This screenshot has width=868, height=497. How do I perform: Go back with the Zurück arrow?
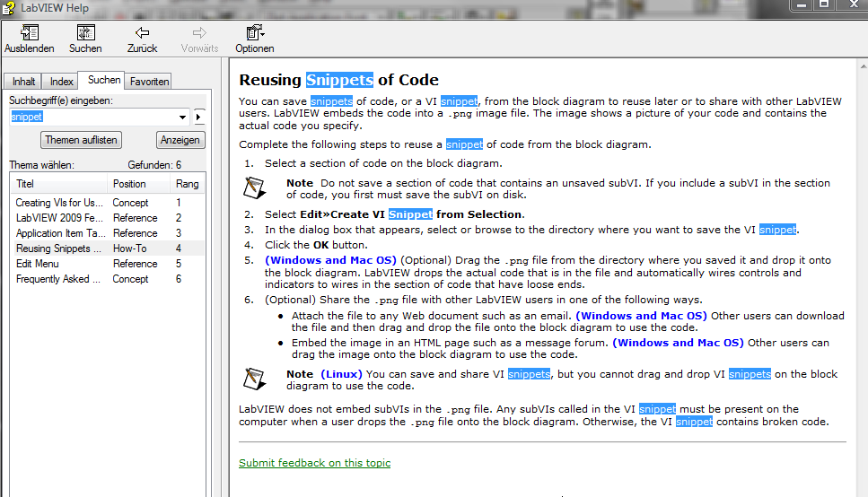142,39
